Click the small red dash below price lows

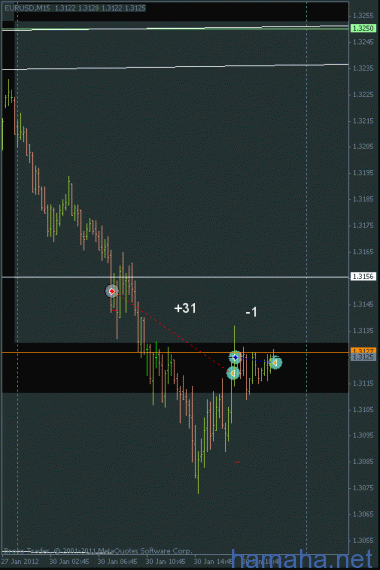(237, 462)
